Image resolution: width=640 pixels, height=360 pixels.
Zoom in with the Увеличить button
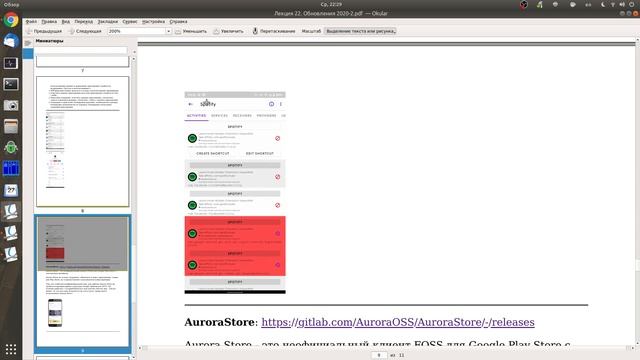coord(228,31)
